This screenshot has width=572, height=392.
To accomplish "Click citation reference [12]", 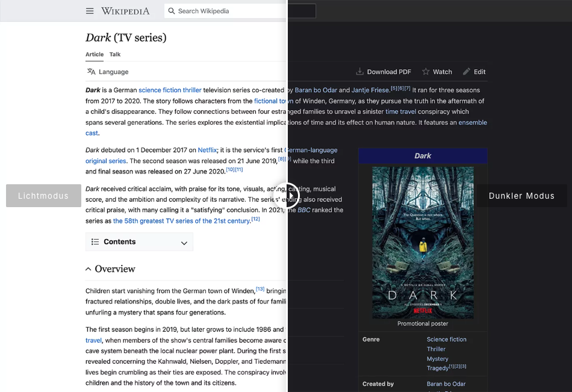I will (255, 219).
